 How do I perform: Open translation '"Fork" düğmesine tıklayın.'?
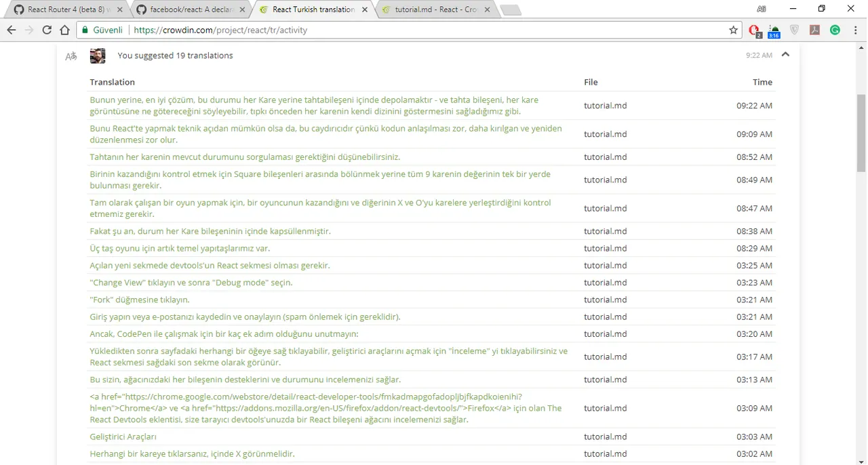pyautogui.click(x=140, y=300)
